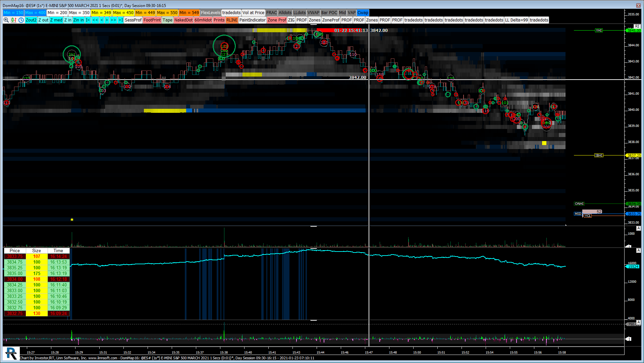This screenshot has width=644, height=363.
Task: Click the A auto-scale button in the cyan line pane
Action: click(x=638, y=251)
